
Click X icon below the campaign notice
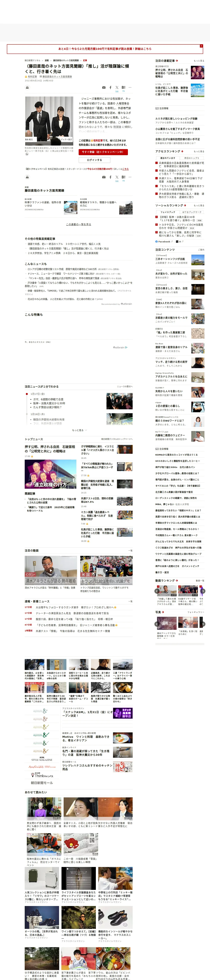pos(117,177)
